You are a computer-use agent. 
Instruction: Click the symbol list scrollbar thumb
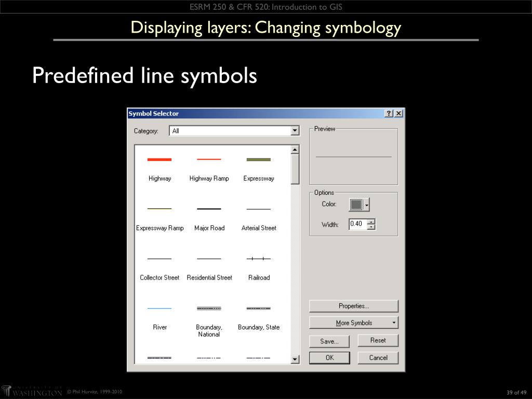[x=295, y=169]
